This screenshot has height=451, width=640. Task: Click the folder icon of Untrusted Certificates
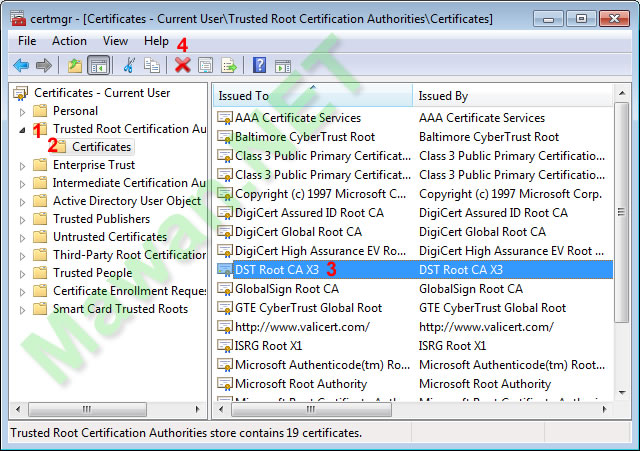[40, 237]
